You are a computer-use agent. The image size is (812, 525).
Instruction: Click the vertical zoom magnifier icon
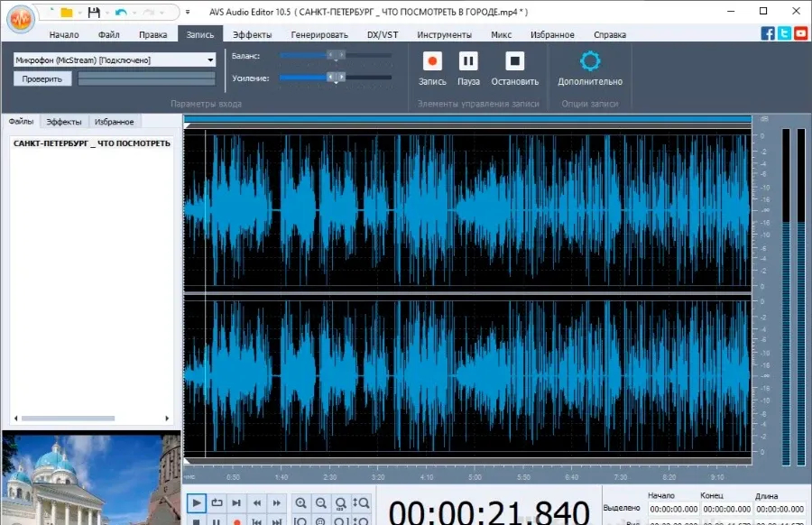click(x=361, y=502)
